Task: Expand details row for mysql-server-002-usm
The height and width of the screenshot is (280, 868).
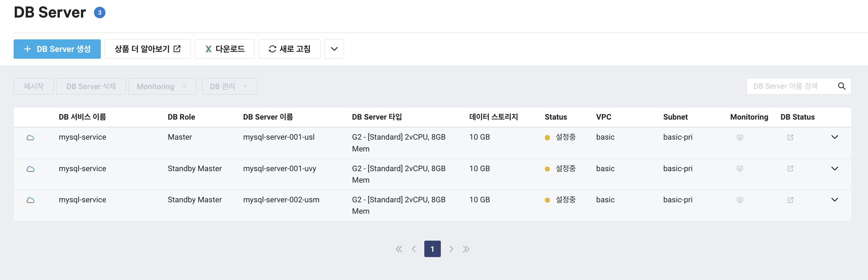Action: [835, 200]
